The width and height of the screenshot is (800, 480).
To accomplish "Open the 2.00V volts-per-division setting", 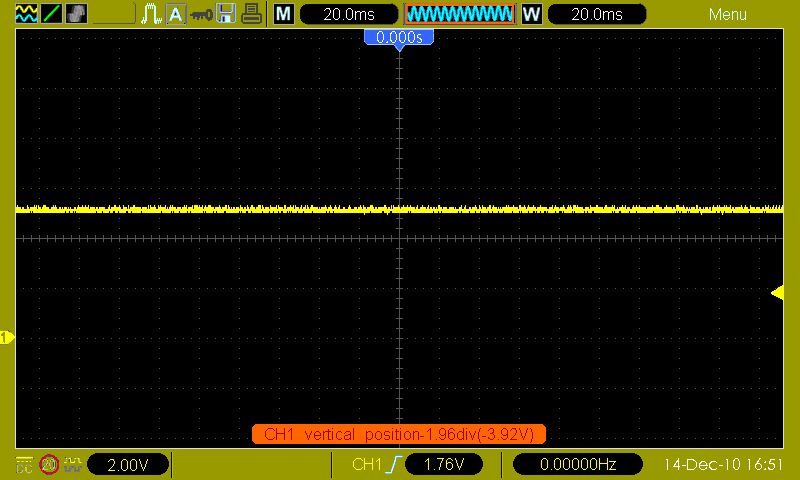I will [128, 465].
